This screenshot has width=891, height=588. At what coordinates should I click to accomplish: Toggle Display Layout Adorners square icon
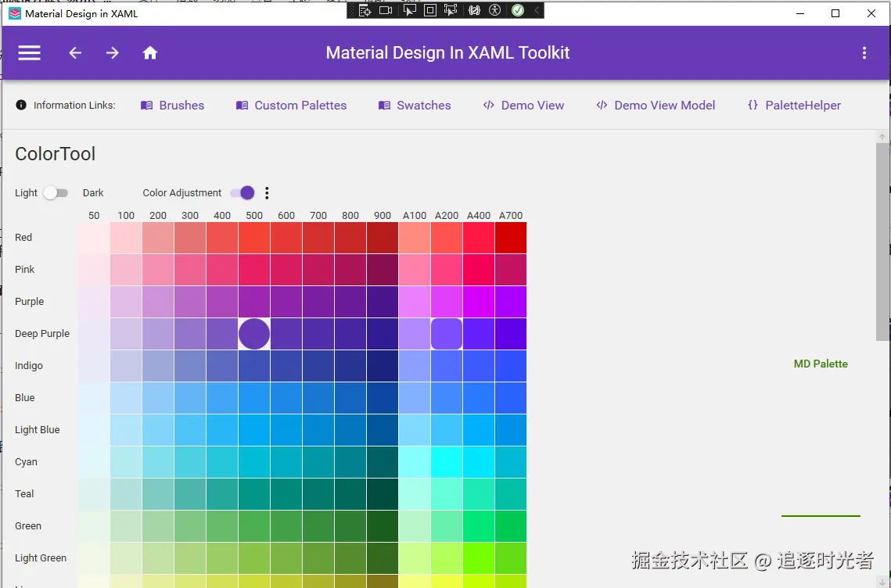click(x=430, y=10)
